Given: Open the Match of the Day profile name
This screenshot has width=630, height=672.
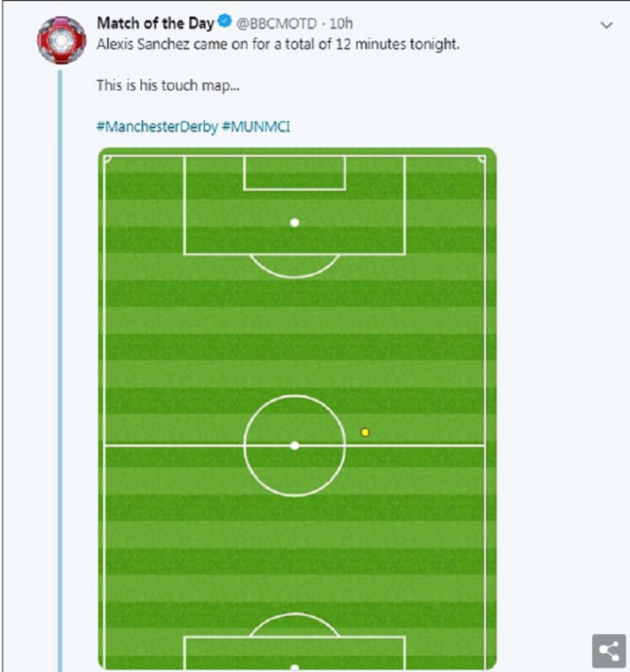Looking at the screenshot, I should click(156, 24).
